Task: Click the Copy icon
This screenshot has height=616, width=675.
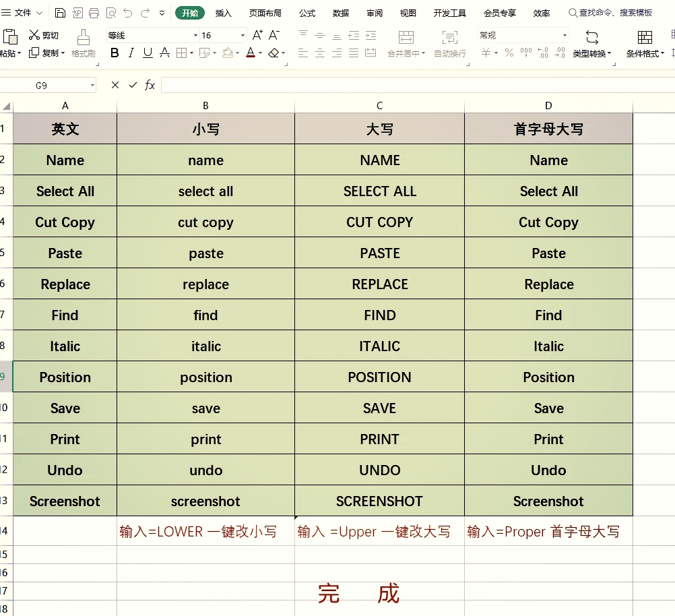Action: [x=34, y=53]
